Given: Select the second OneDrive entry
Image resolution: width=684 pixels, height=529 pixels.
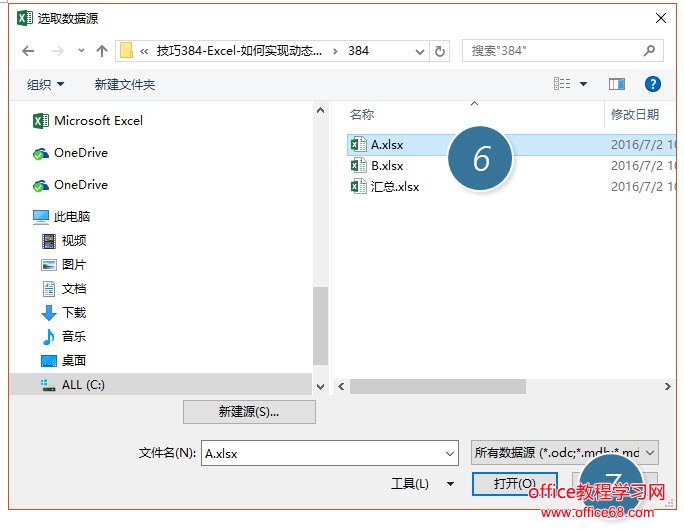Looking at the screenshot, I should (x=70, y=185).
